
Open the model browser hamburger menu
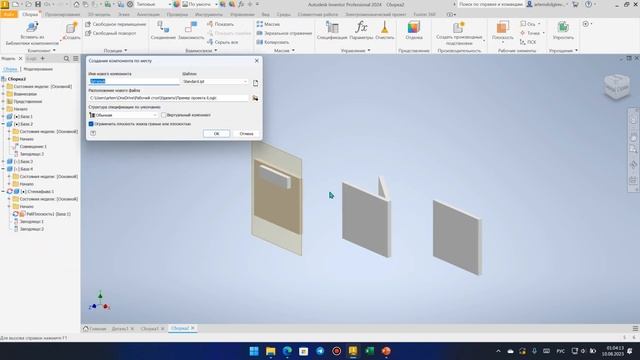point(76,59)
